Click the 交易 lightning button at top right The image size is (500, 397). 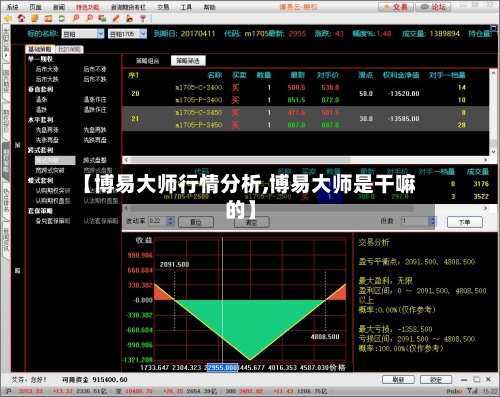(396, 7)
